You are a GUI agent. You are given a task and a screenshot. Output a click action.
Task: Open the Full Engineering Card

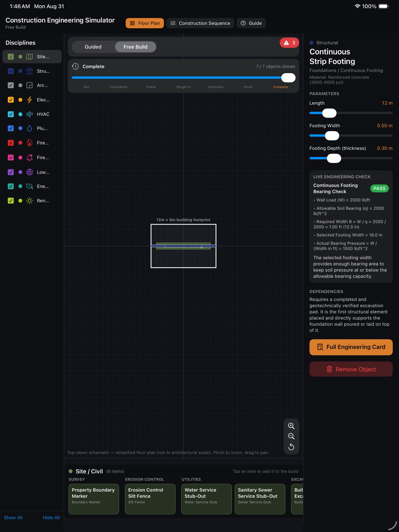(x=351, y=347)
